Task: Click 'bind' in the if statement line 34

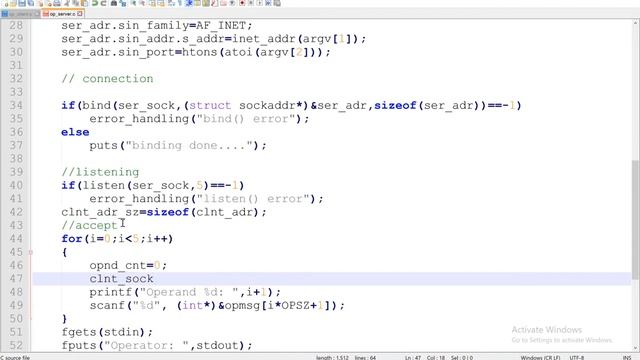Action: click(x=97, y=105)
